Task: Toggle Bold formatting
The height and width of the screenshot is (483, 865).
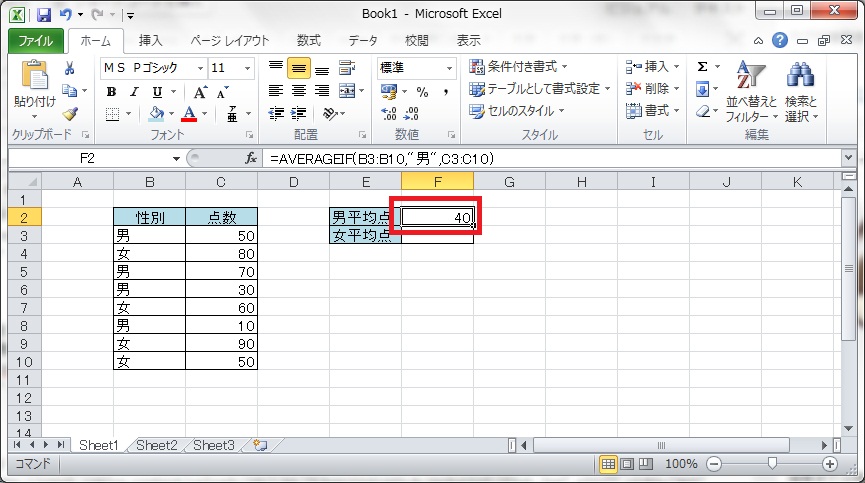Action: pyautogui.click(x=111, y=92)
